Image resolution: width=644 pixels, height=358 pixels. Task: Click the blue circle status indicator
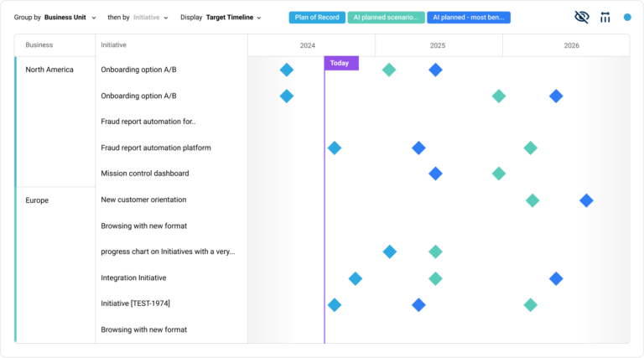click(627, 17)
